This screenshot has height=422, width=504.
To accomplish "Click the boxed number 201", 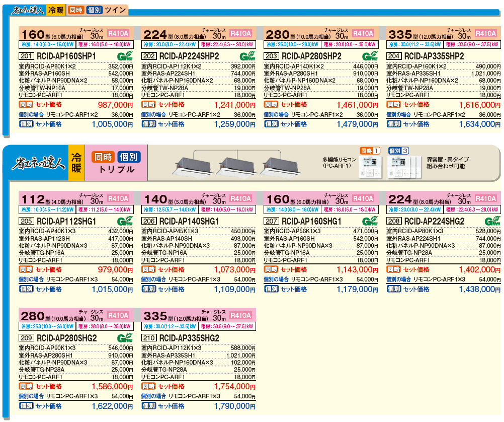I will [x=26, y=56].
